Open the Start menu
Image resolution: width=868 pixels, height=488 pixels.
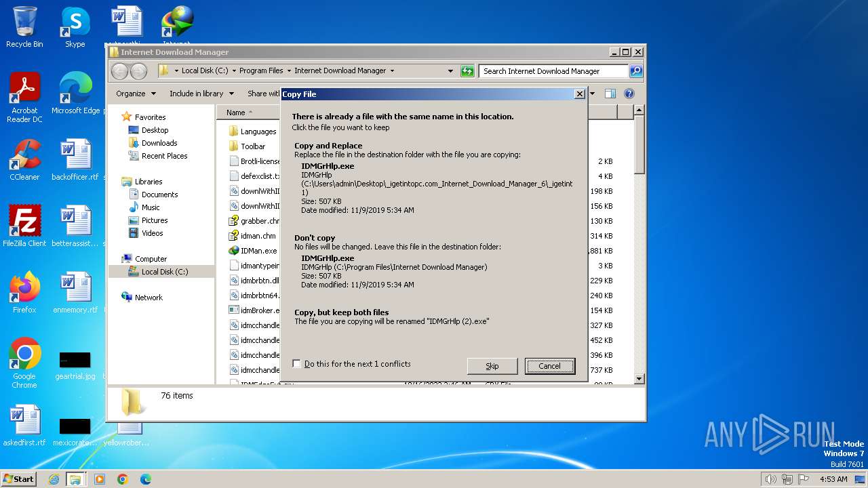[x=18, y=479]
